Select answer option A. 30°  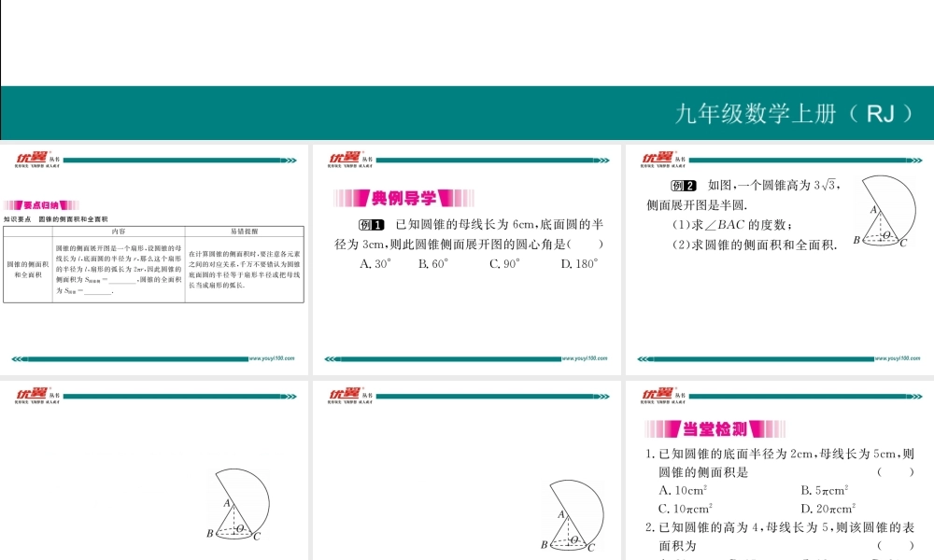click(x=375, y=264)
